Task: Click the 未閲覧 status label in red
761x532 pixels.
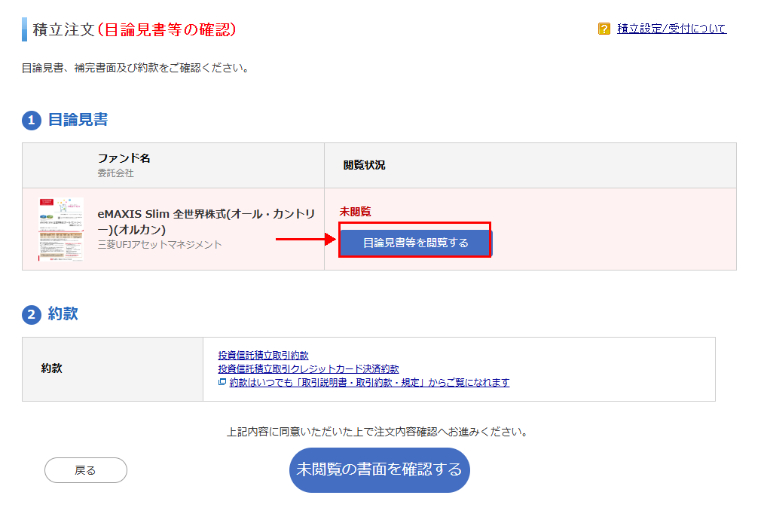Action: tap(356, 212)
